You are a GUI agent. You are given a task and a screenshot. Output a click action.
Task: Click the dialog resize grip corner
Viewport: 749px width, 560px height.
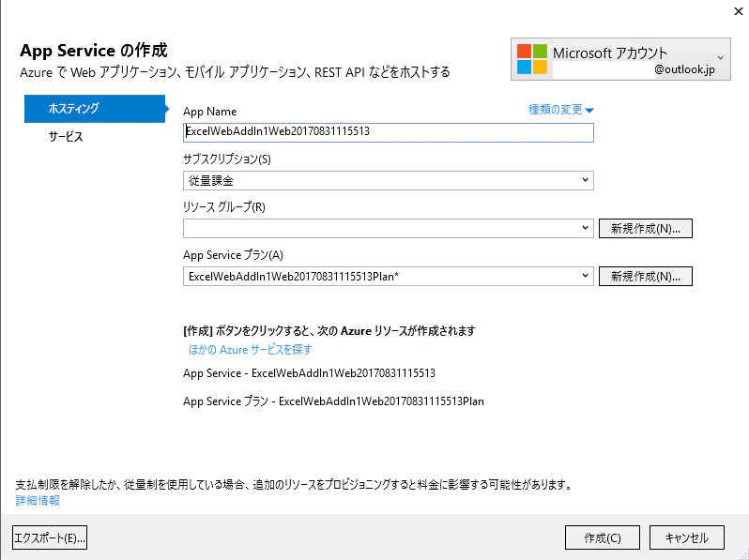coord(744,555)
